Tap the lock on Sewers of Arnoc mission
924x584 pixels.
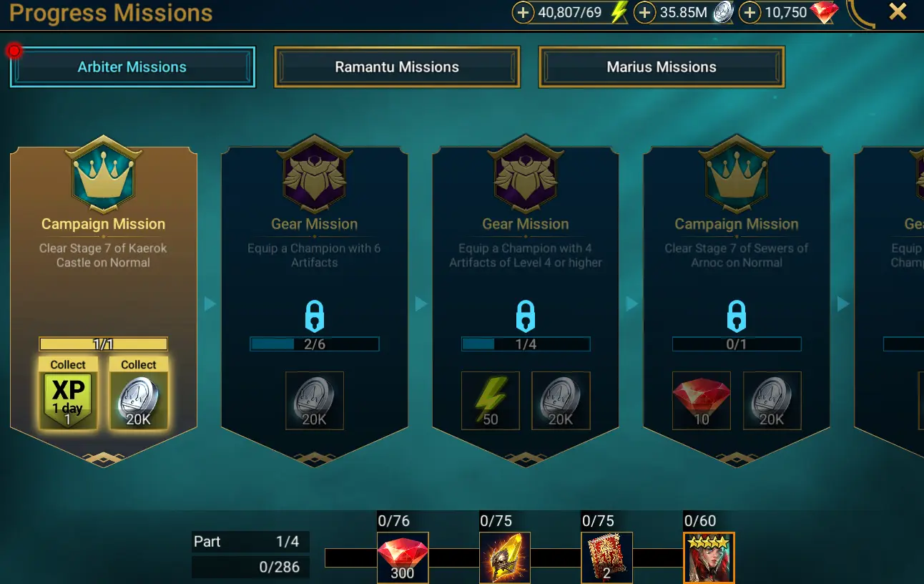pos(737,316)
